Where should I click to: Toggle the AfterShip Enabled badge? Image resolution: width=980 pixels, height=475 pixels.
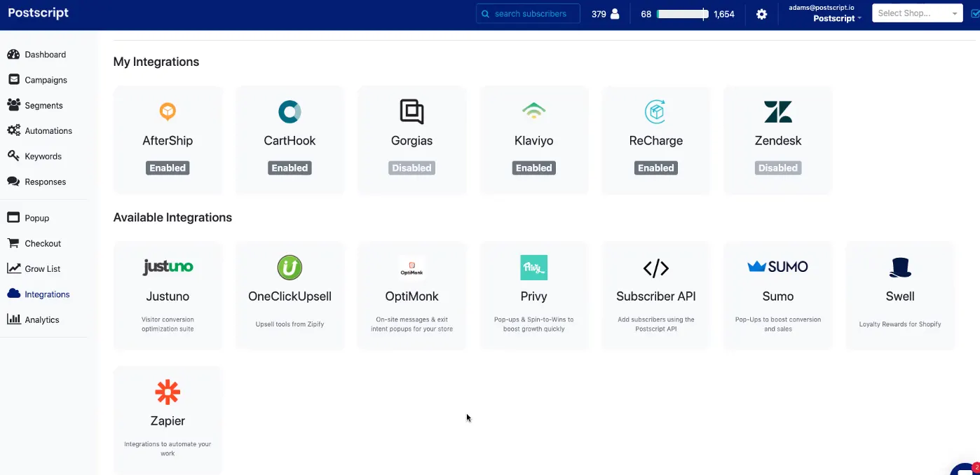click(x=168, y=168)
